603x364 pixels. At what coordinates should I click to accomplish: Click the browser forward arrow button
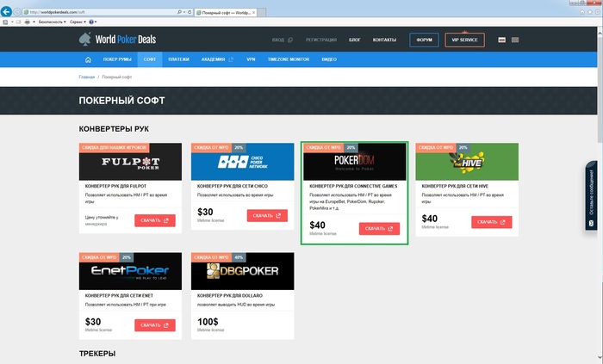[17, 12]
